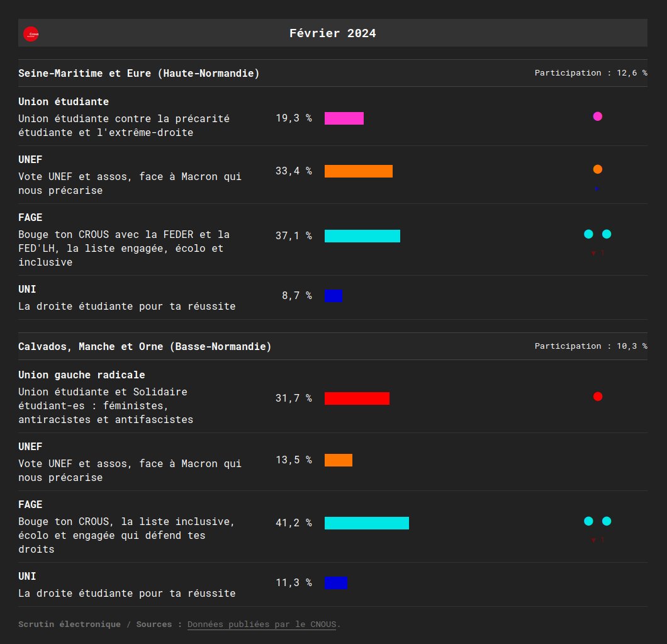Click the right cyan seat dot, Haute-Normandie FAGE
The image size is (667, 644).
pos(607,234)
